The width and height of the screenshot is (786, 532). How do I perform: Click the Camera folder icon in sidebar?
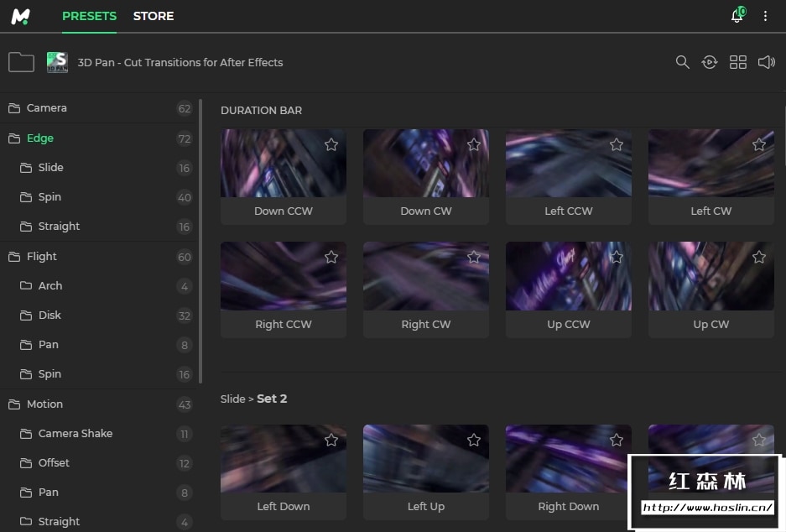coord(14,108)
